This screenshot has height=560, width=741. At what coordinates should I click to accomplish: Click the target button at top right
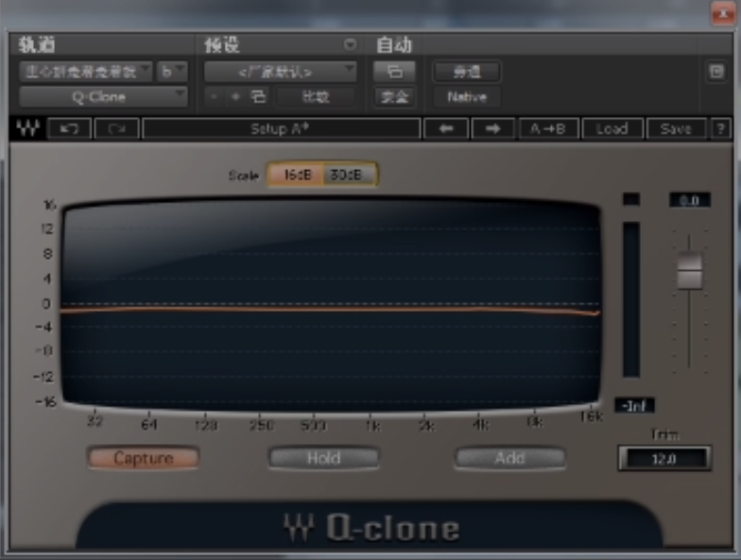[x=715, y=72]
